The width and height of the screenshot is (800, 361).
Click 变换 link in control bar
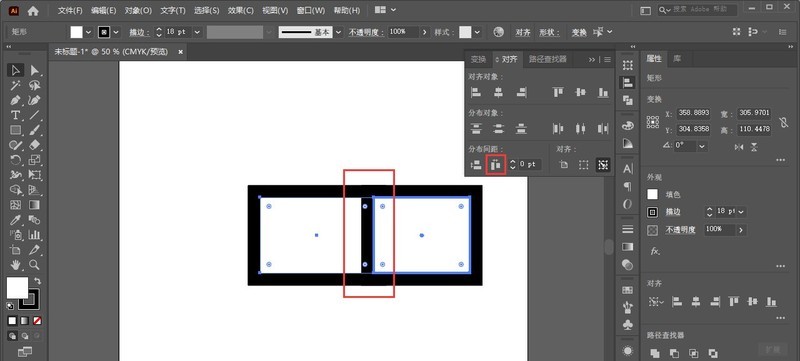[579, 32]
